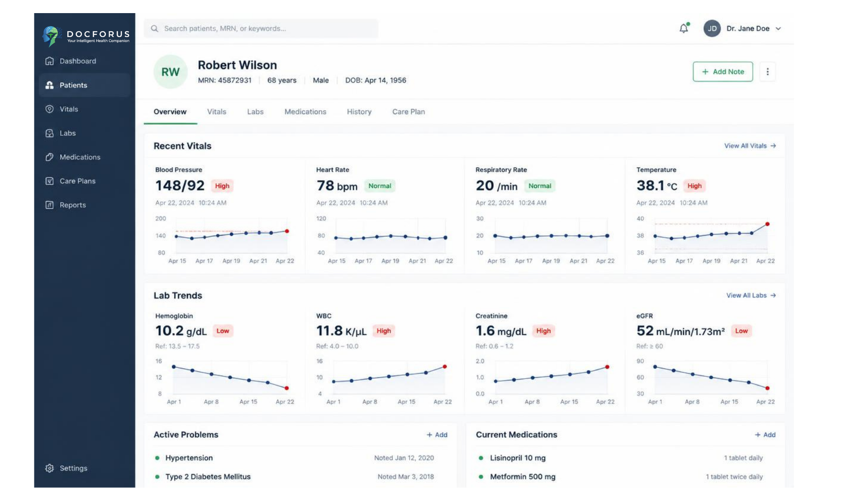Click the red point on eGFR chart
The image size is (868, 488).
tap(767, 388)
